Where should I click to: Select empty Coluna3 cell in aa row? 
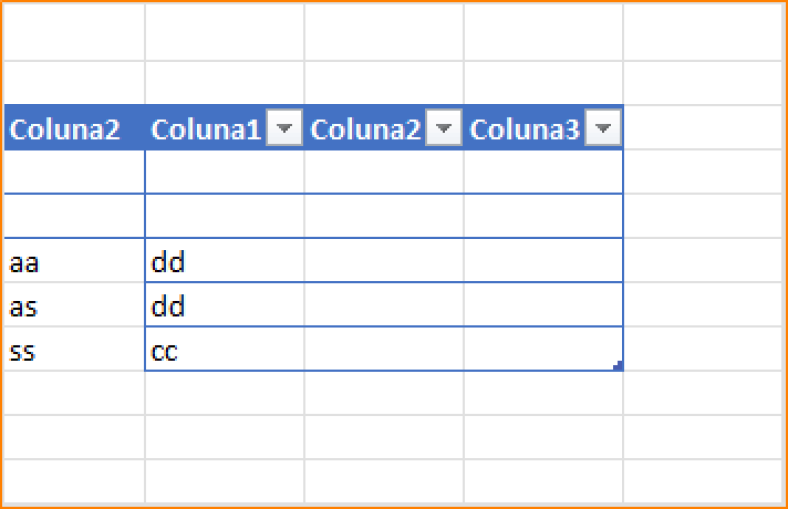tap(543, 260)
